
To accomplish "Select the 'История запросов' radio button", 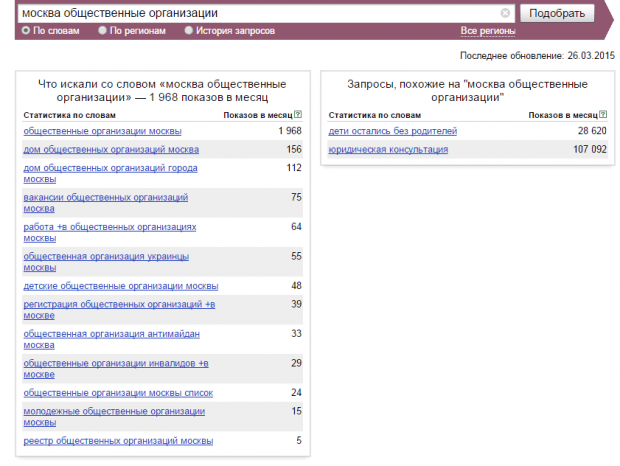I will pos(189,31).
